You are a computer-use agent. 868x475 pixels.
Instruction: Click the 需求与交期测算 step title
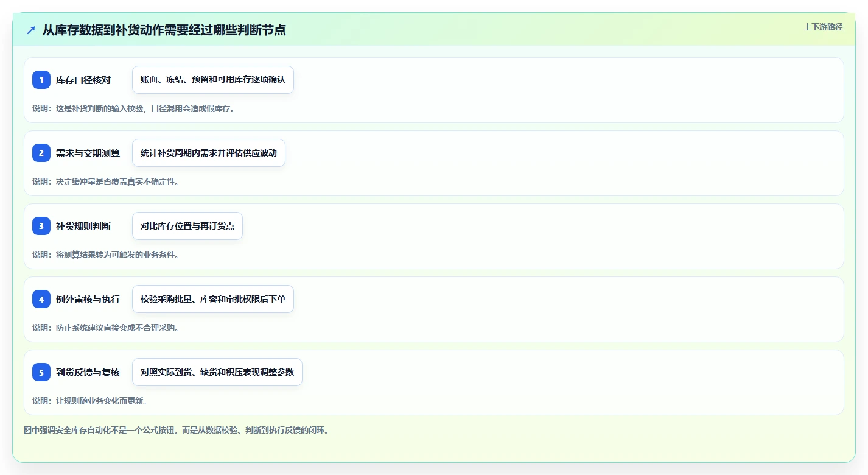coord(88,153)
